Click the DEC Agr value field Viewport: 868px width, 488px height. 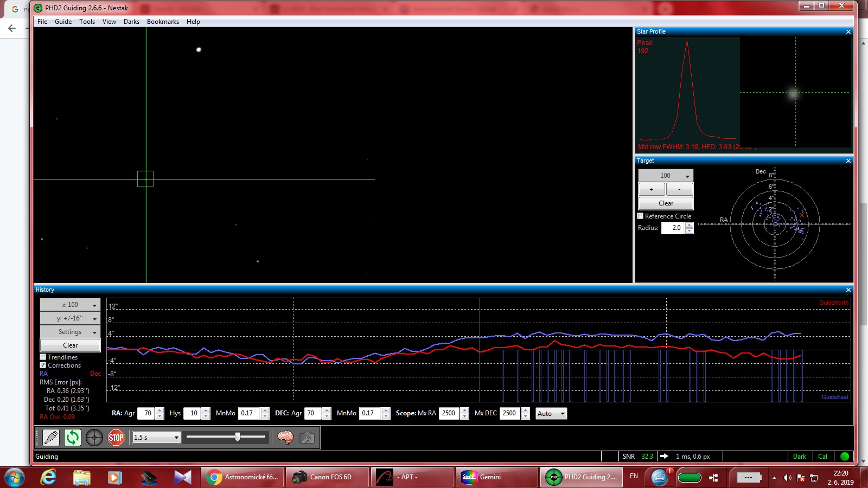coord(313,413)
